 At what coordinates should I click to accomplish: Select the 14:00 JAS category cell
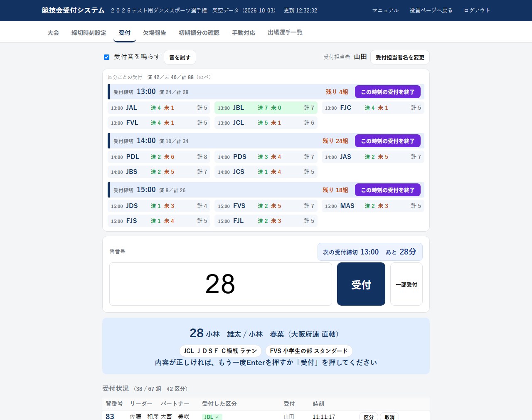(x=373, y=157)
